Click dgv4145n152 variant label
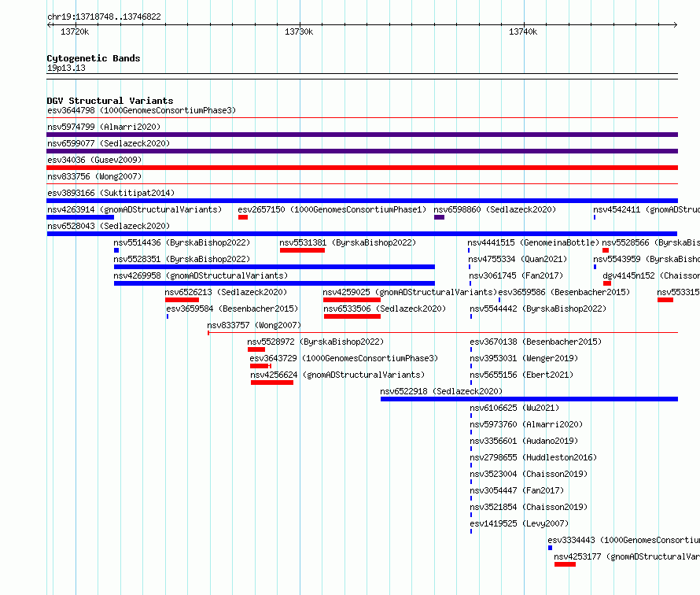 651,275
